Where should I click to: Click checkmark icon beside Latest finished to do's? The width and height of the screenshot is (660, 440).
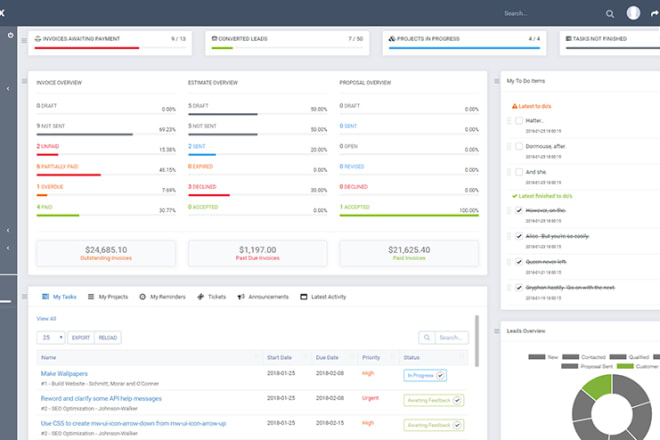tap(514, 196)
